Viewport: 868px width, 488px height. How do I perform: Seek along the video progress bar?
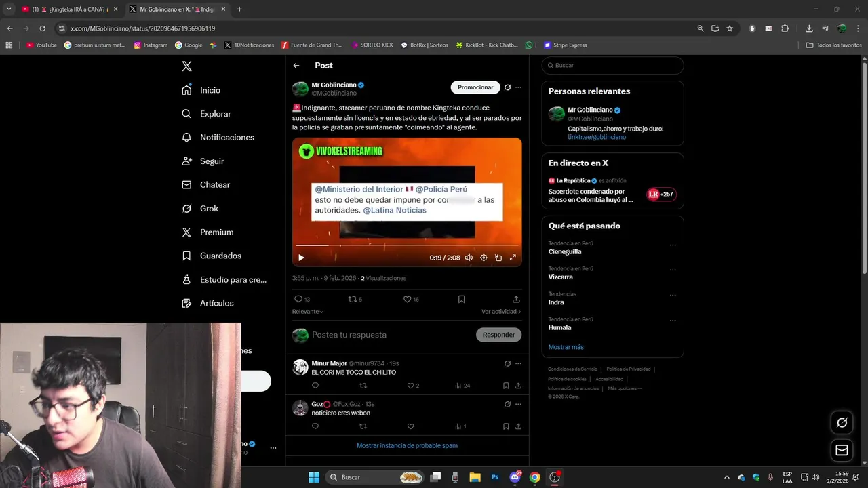pos(407,245)
